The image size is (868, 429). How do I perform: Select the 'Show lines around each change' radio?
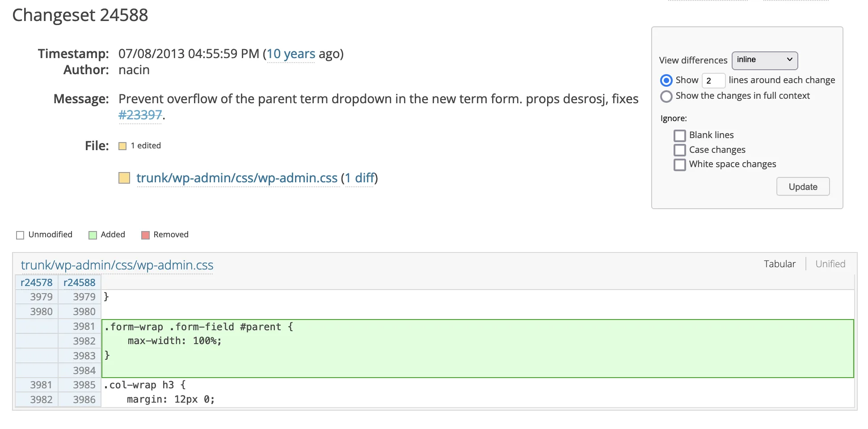pos(666,80)
